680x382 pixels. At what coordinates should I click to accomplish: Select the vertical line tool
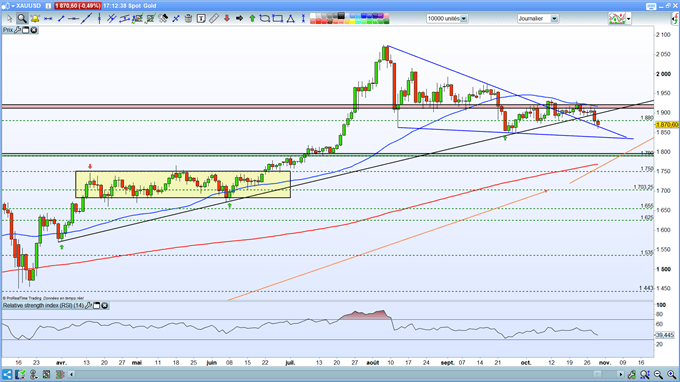[x=99, y=18]
